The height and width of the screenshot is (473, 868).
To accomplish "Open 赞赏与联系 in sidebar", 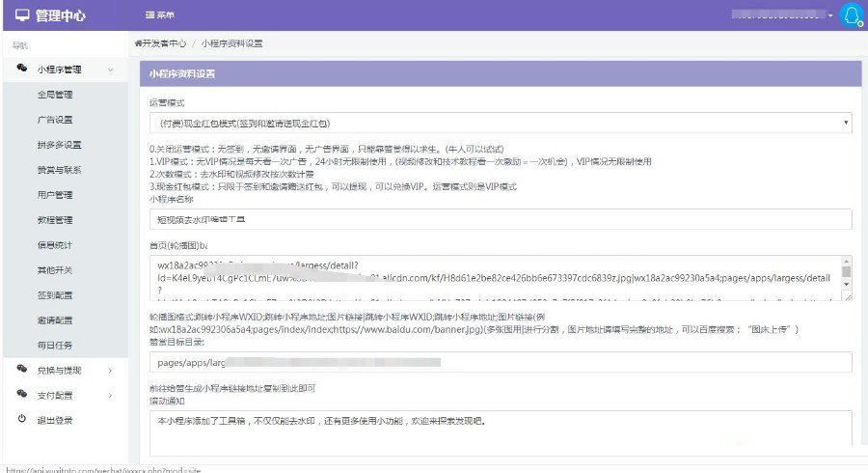I will pos(59,170).
